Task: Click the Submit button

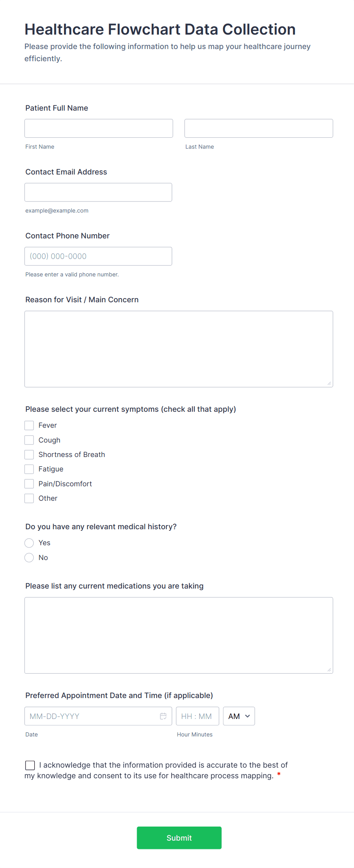Action: (179, 838)
